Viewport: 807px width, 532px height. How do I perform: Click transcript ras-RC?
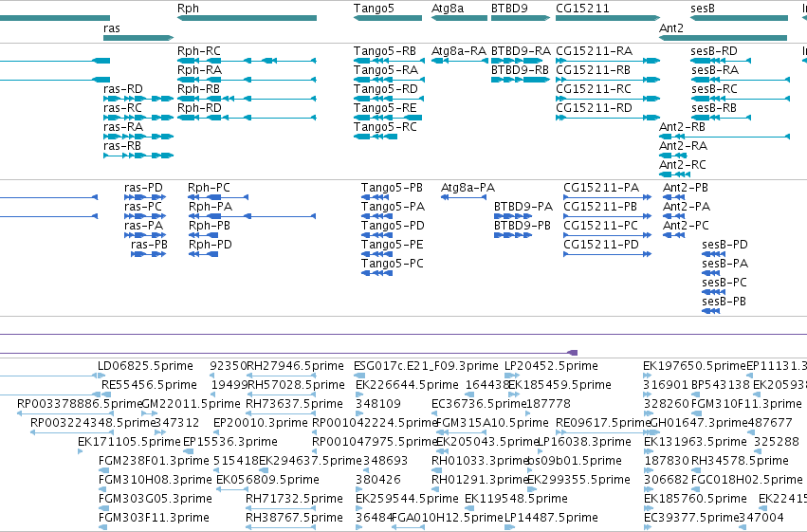pos(122,108)
